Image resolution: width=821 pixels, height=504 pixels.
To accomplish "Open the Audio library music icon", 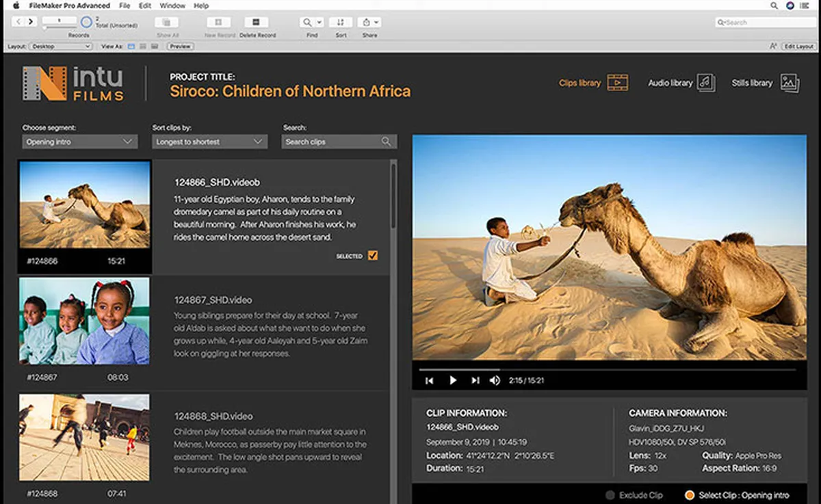I will tap(706, 83).
